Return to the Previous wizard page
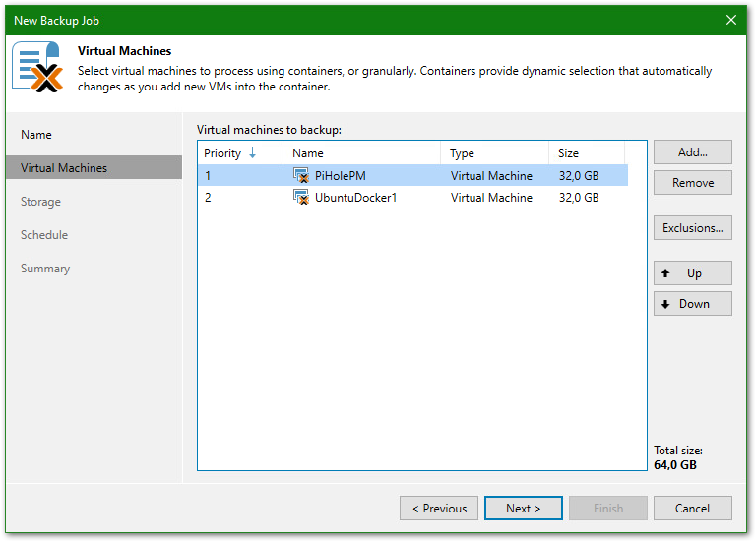 tap(439, 509)
